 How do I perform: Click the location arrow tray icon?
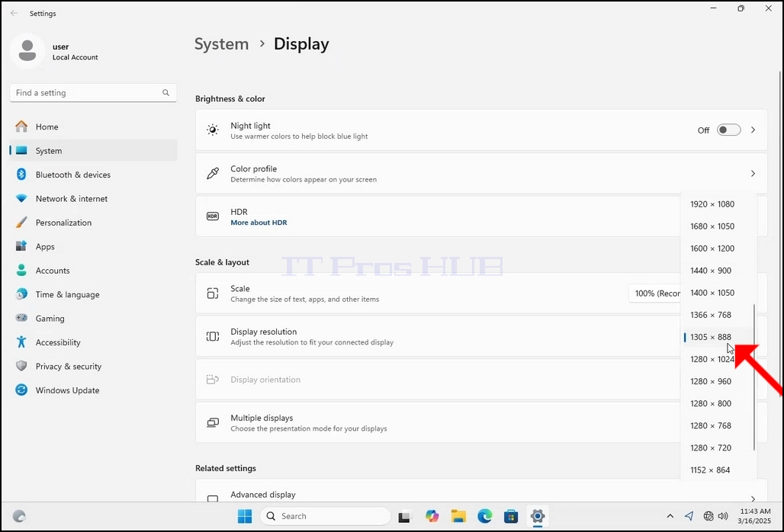(689, 516)
